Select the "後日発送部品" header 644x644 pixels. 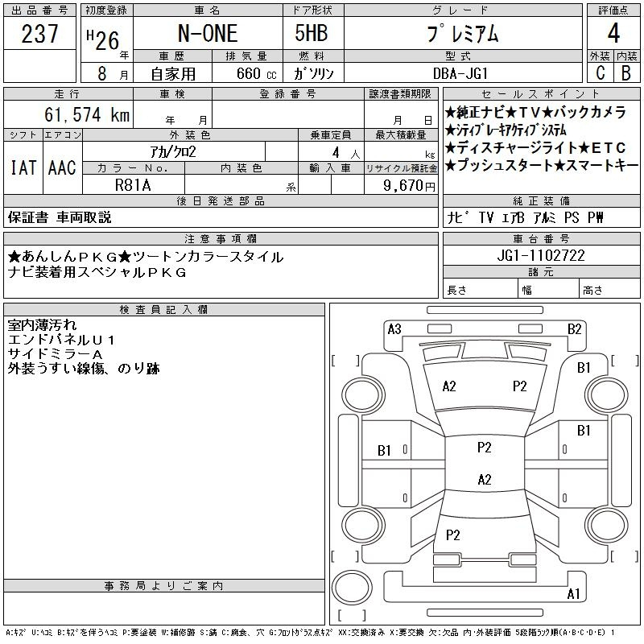point(221,201)
